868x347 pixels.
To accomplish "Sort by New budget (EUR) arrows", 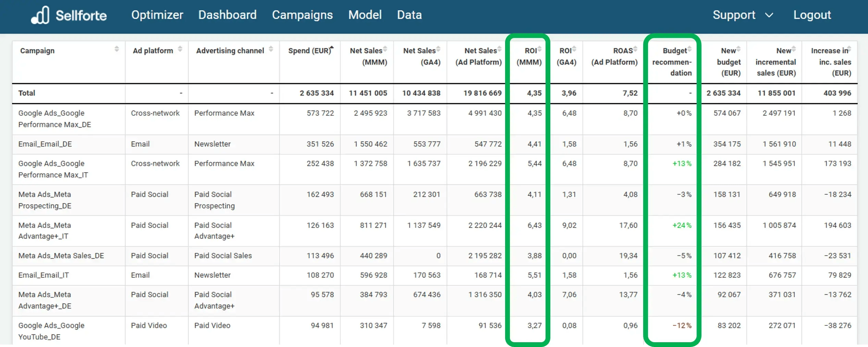I will pos(738,49).
